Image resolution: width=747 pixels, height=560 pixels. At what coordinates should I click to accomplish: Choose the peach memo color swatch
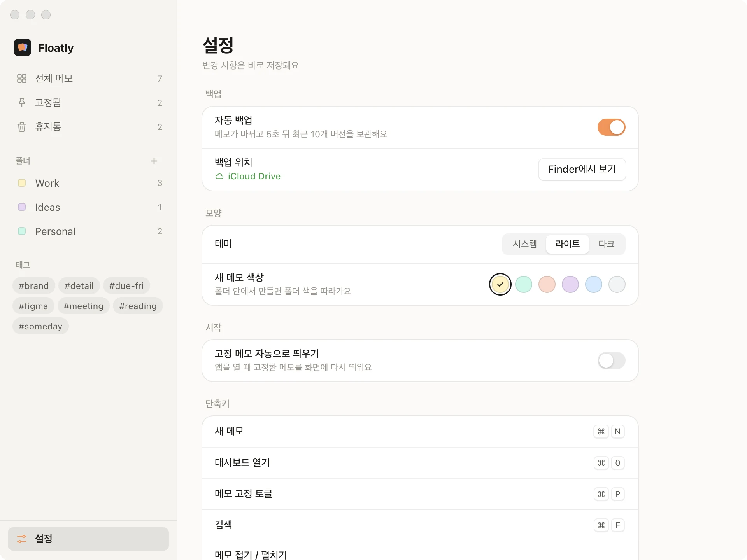(x=547, y=284)
